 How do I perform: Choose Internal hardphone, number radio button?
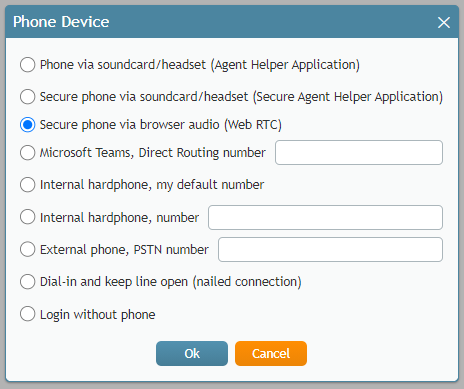coord(27,217)
